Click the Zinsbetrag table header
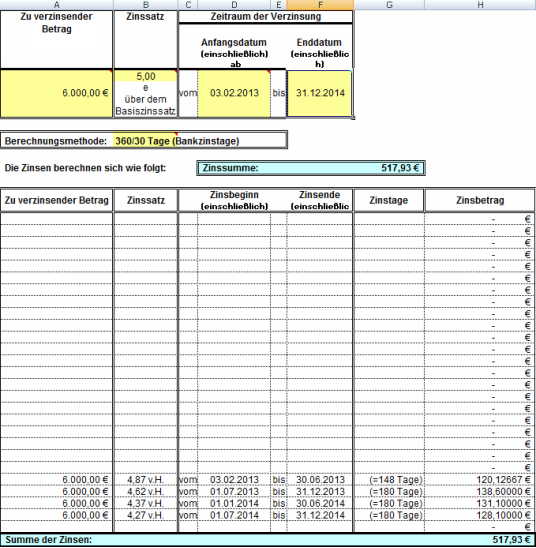The width and height of the screenshot is (536, 548). (480, 200)
